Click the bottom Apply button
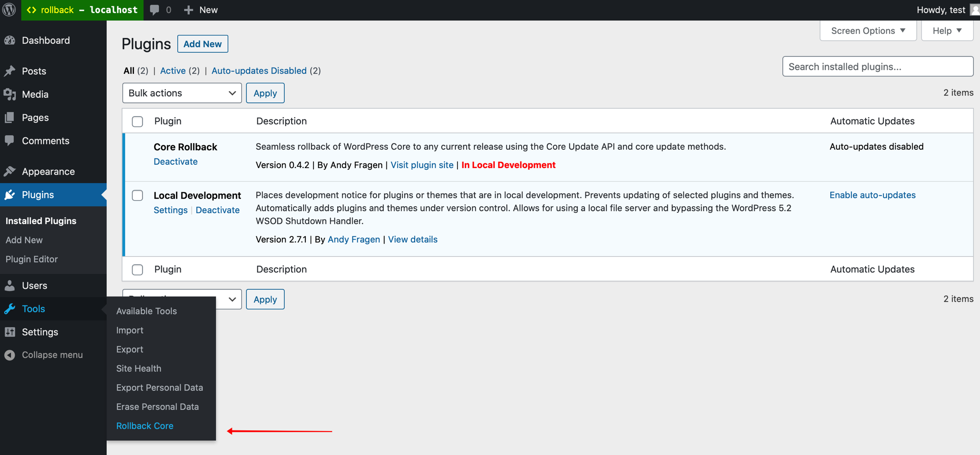 tap(265, 299)
